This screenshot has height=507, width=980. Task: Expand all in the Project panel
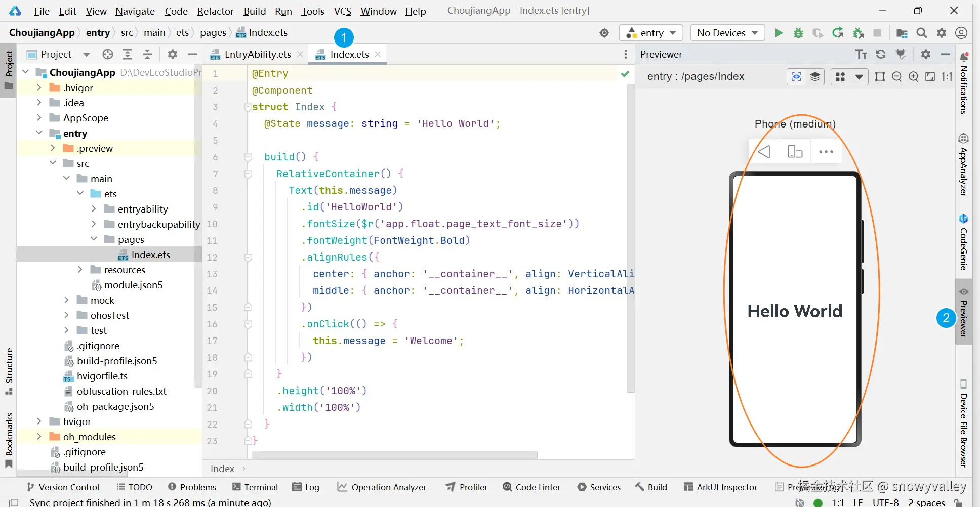128,54
